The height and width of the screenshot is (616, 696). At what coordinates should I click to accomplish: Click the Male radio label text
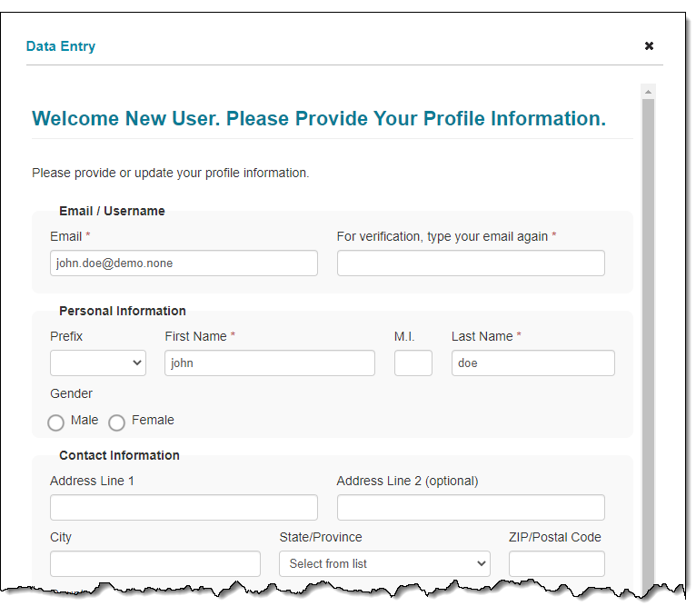click(85, 421)
